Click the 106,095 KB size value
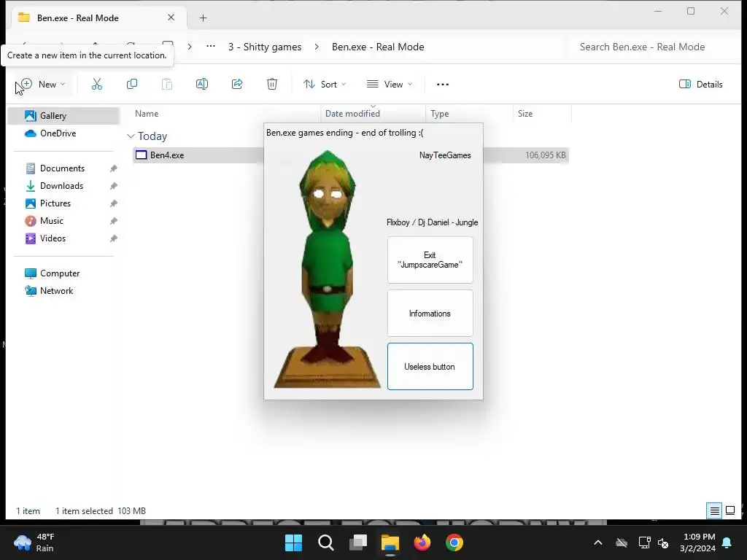This screenshot has width=747, height=560. [x=546, y=155]
